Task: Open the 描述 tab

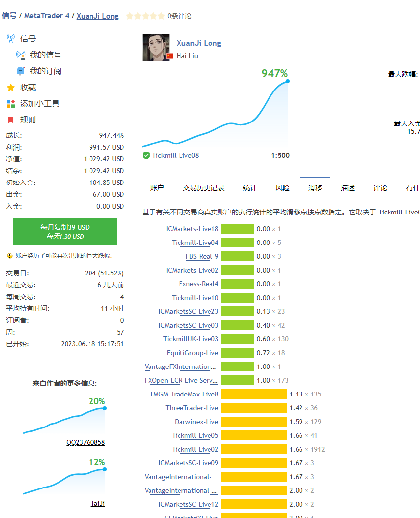Action: pyautogui.click(x=348, y=188)
